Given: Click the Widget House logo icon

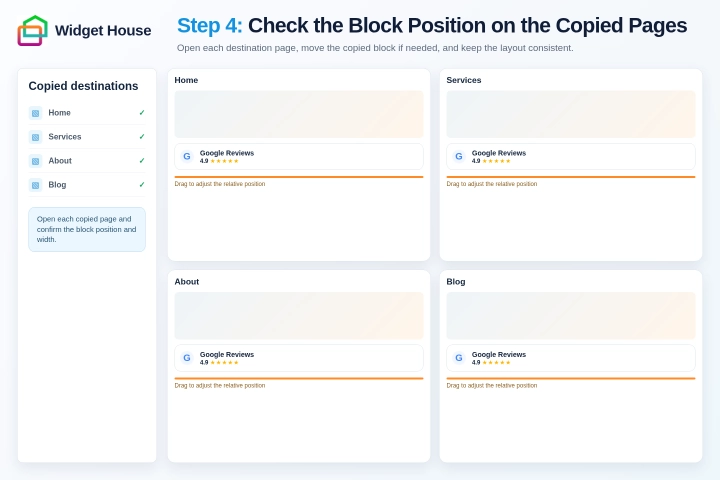Looking at the screenshot, I should (x=33, y=30).
